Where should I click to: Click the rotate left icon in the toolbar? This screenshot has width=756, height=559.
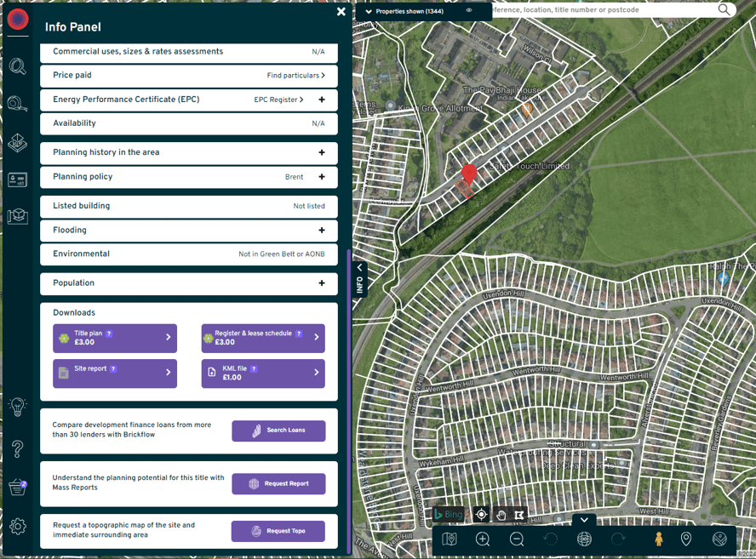pyautogui.click(x=551, y=539)
